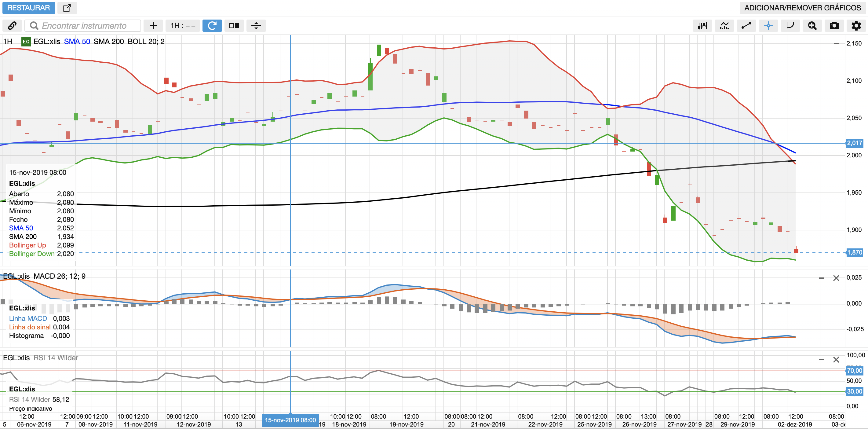Click the 06-nov-2019 date label
This screenshot has height=429, width=868.
34,424
